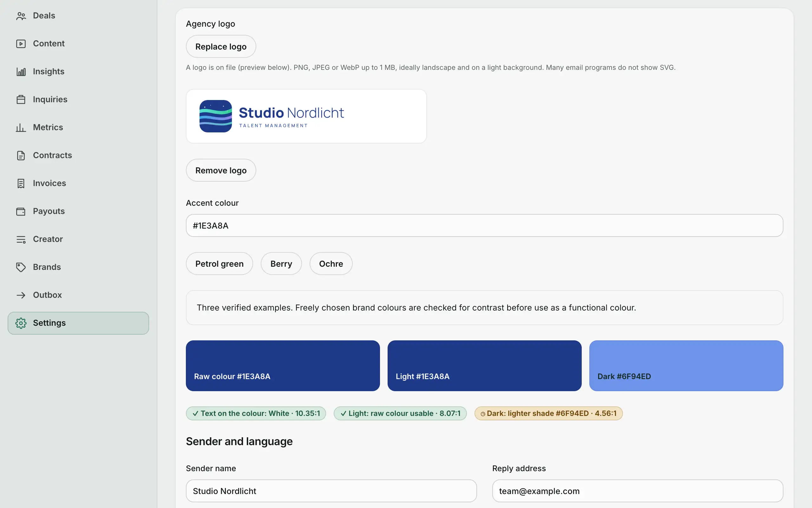This screenshot has height=508, width=812.
Task: Click the Sender name input field
Action: [331, 491]
